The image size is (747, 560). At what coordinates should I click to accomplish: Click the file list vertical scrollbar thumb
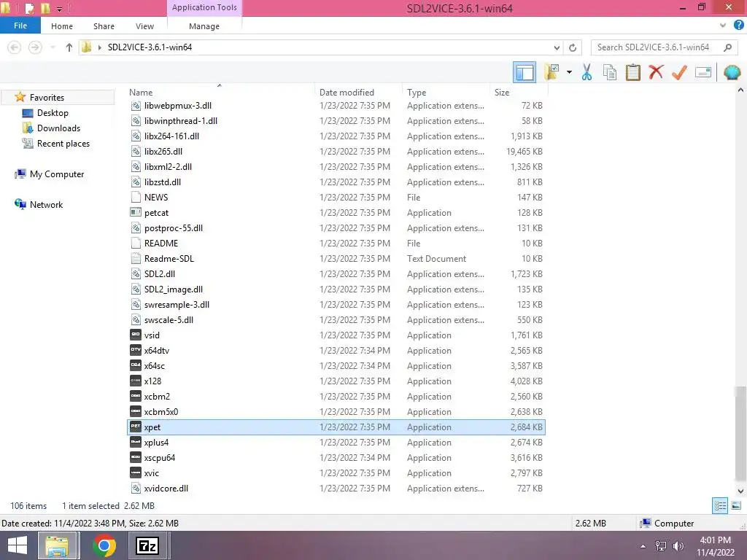[740, 433]
